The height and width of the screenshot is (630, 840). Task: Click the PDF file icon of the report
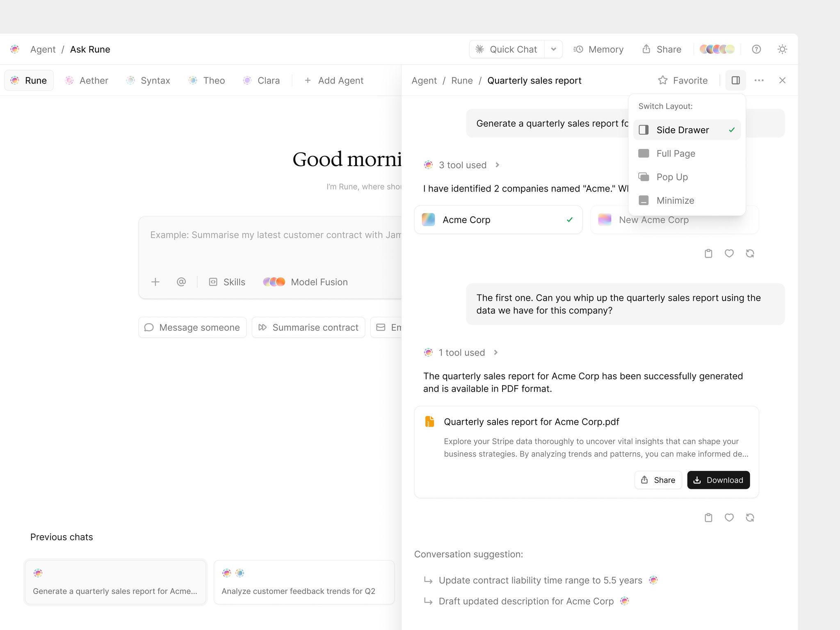point(429,422)
